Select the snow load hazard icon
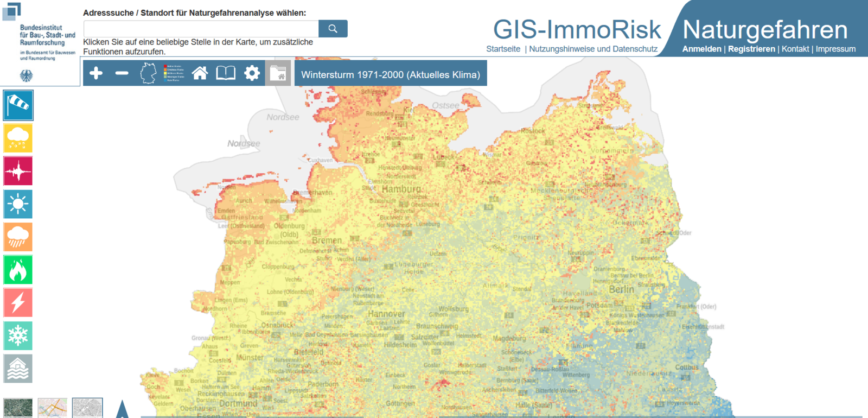 point(18,336)
